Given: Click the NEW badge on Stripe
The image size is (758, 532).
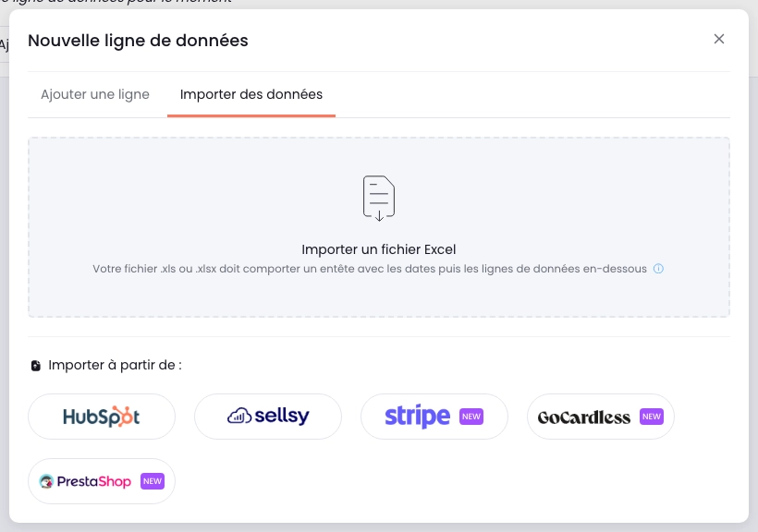Looking at the screenshot, I should click(x=471, y=417).
